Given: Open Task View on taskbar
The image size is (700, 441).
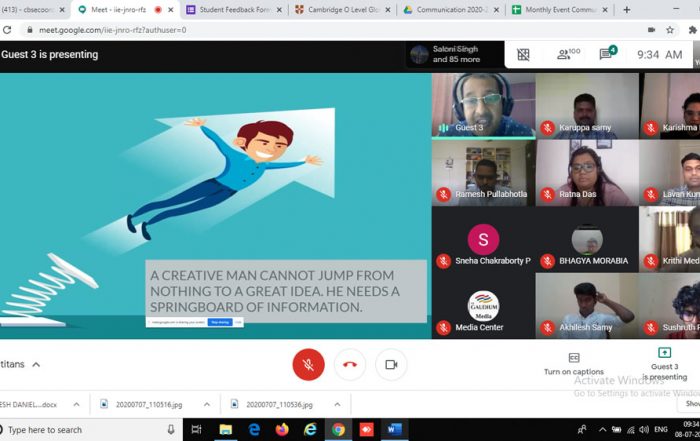Looking at the screenshot, I should [196, 430].
